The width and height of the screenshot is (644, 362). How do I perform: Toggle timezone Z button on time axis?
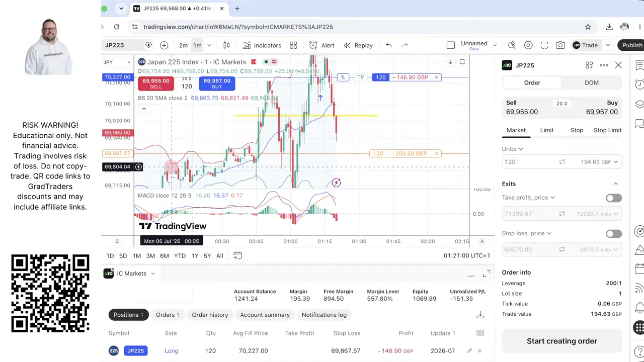[117, 241]
